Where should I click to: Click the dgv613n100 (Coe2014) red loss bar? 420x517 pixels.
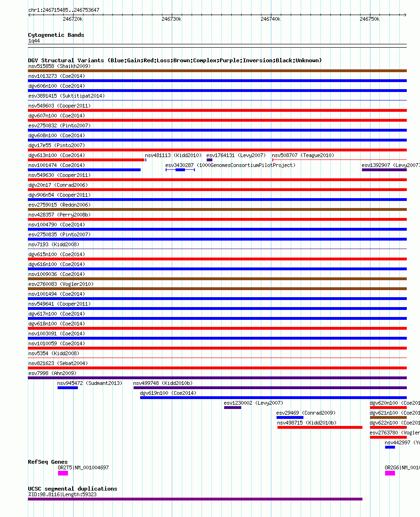[x=86, y=160]
